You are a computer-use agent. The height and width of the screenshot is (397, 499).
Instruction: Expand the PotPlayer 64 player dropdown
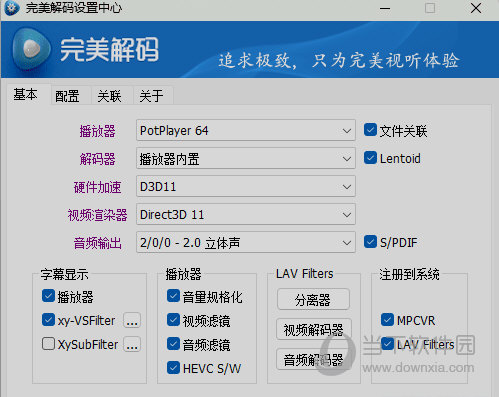246,130
